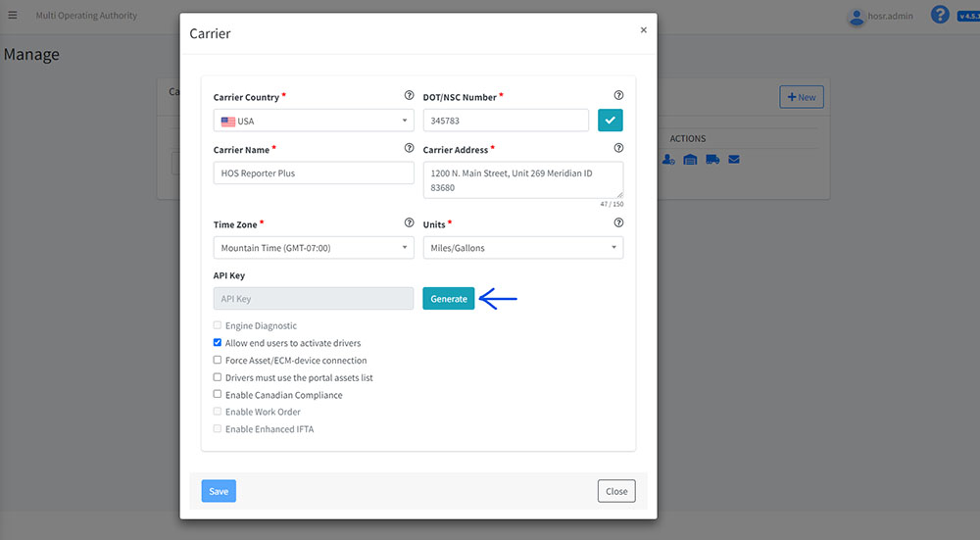Click the Save button
Viewport: 980px width, 540px height.
(x=219, y=491)
